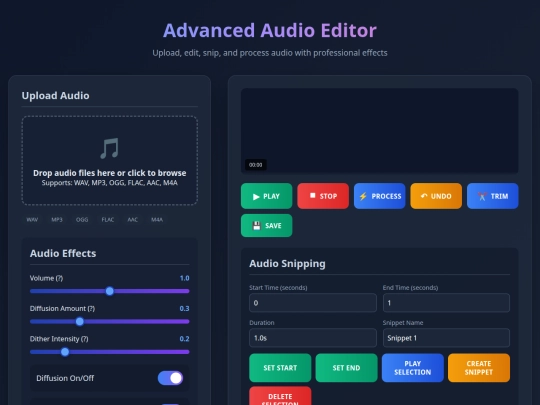Click the Volume value 1.0
Image resolution: width=540 pixels, height=405 pixels.
tap(184, 278)
